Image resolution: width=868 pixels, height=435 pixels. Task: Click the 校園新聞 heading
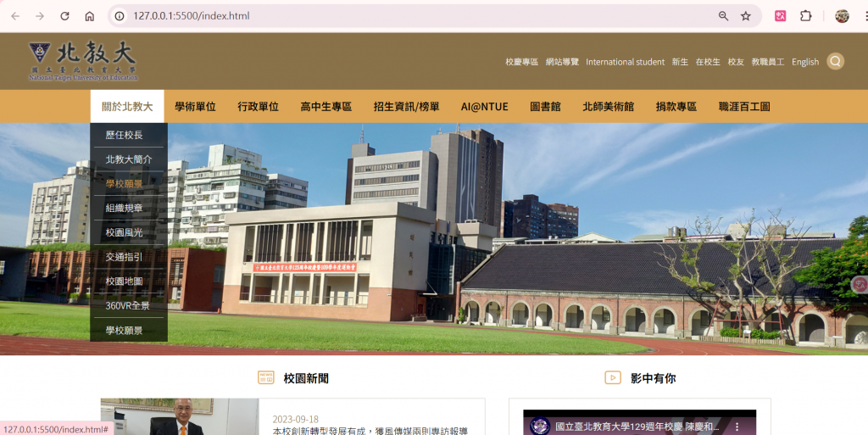pos(306,378)
